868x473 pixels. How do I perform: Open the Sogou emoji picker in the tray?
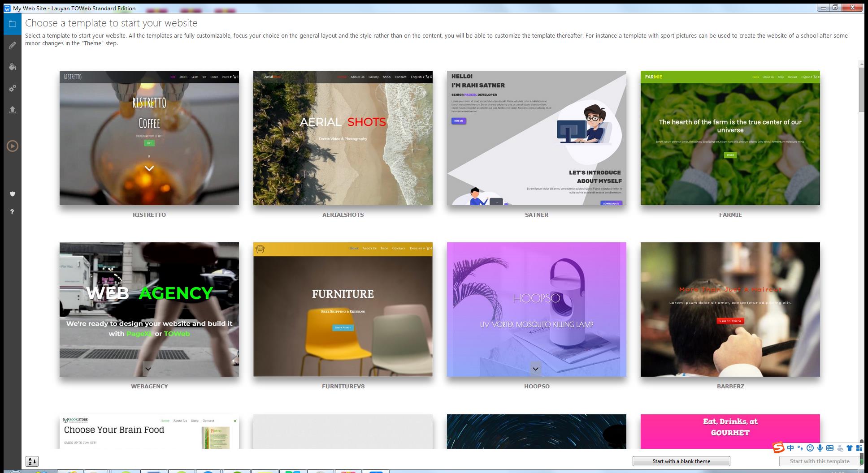pyautogui.click(x=810, y=448)
